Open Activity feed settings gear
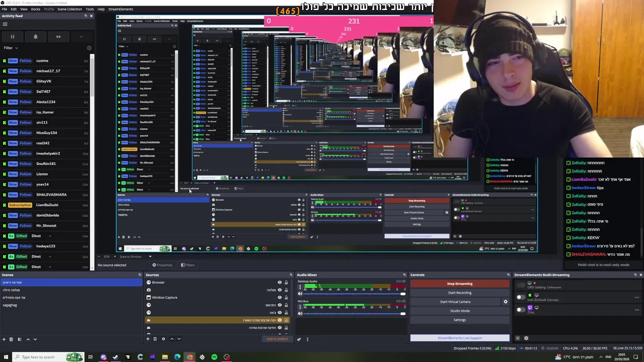 pyautogui.click(x=89, y=48)
